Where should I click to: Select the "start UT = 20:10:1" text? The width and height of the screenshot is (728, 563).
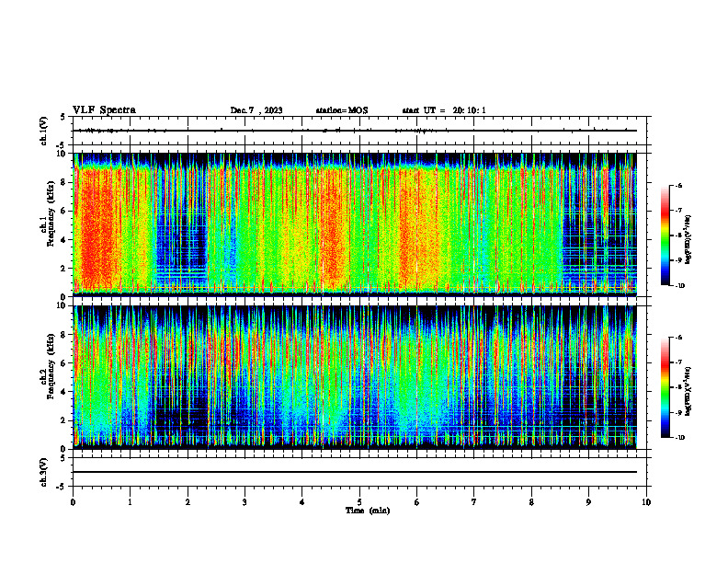pos(444,110)
